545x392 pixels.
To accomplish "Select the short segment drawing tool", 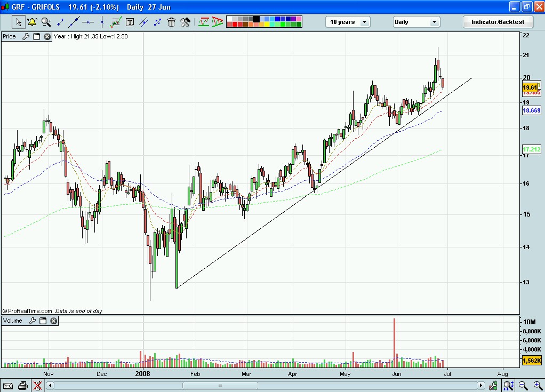I will (x=60, y=22).
